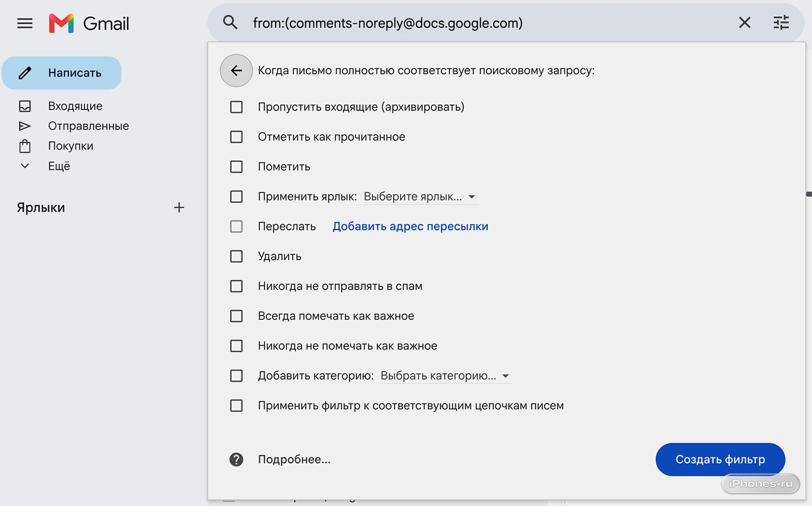Tick the Переслать checkbox
Viewport: 812px width, 506px height.
pos(237,226)
